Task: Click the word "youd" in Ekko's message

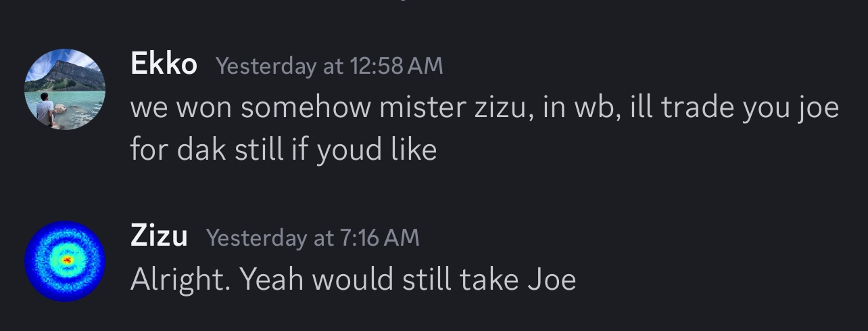Action: pos(348,150)
